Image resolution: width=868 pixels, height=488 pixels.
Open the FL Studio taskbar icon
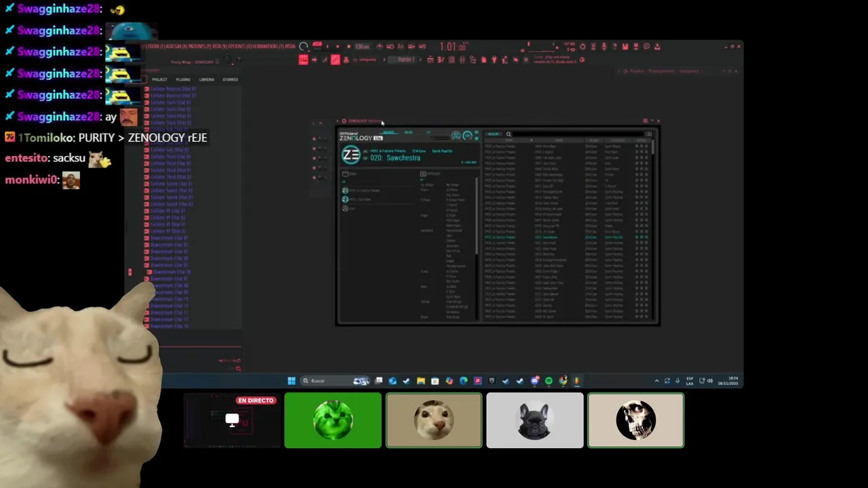click(x=577, y=381)
